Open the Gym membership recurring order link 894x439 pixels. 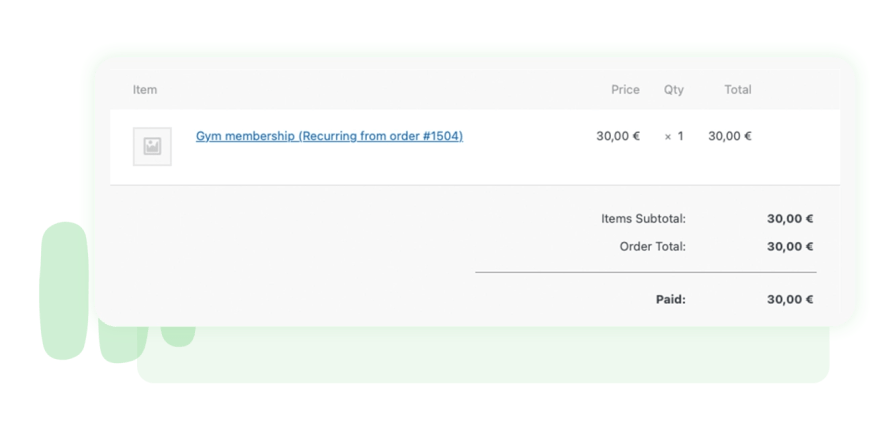329,136
